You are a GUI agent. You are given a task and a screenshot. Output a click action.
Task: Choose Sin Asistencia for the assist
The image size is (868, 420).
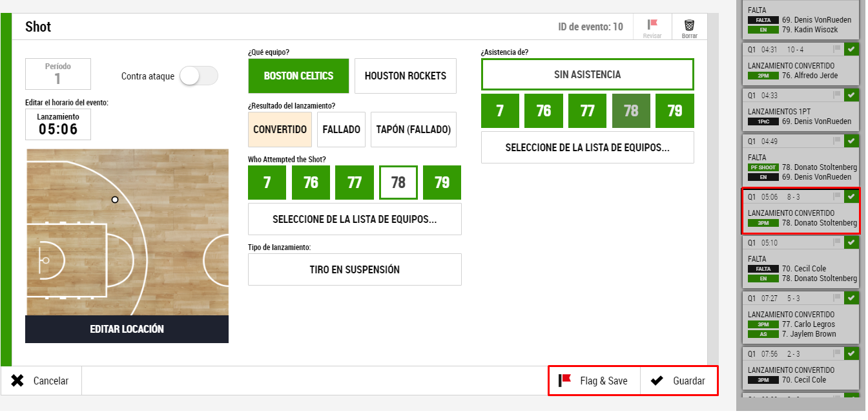point(588,74)
